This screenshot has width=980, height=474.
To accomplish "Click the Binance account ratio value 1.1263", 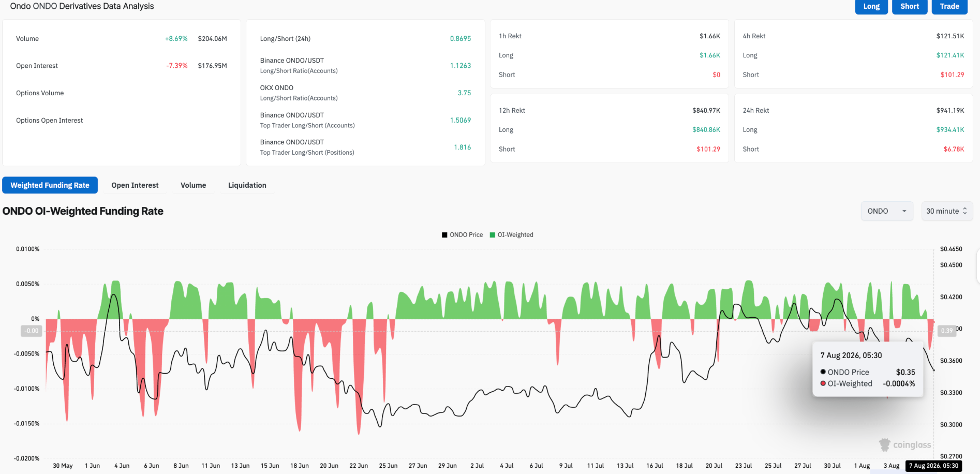I will click(461, 66).
